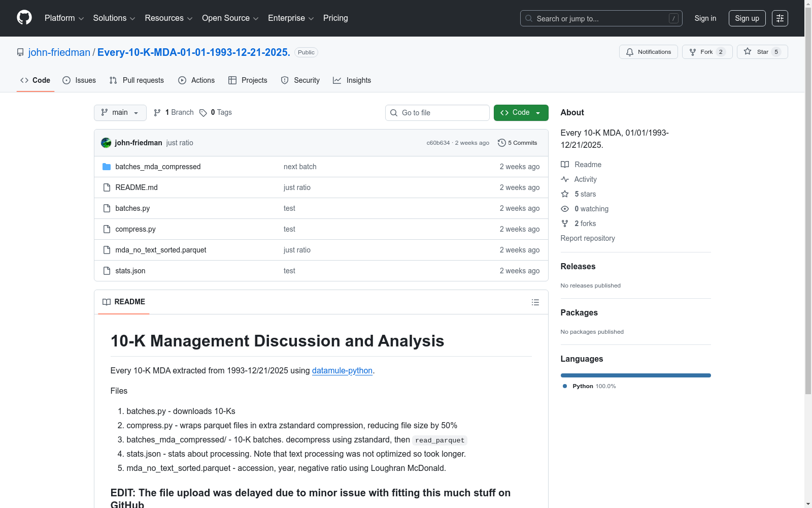Click file icon next to README.md

coord(107,187)
